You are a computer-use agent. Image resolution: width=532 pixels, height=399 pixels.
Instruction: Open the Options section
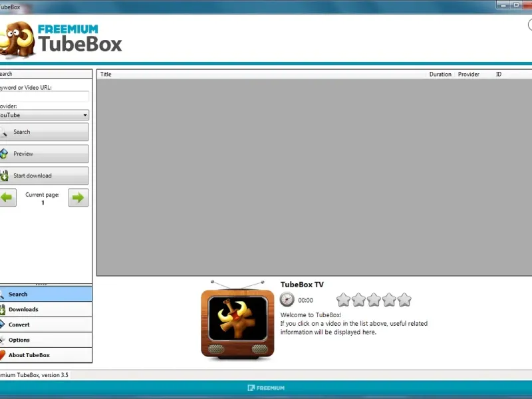click(x=46, y=340)
